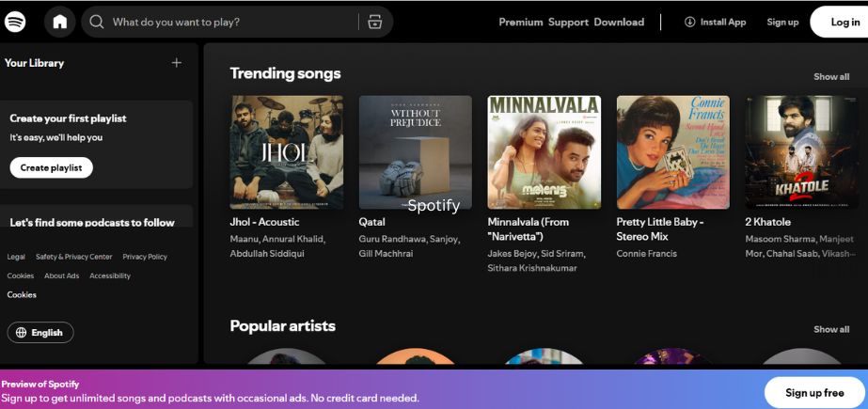Click the globe icon on language button
This screenshot has width=868, height=409.
pos(21,333)
